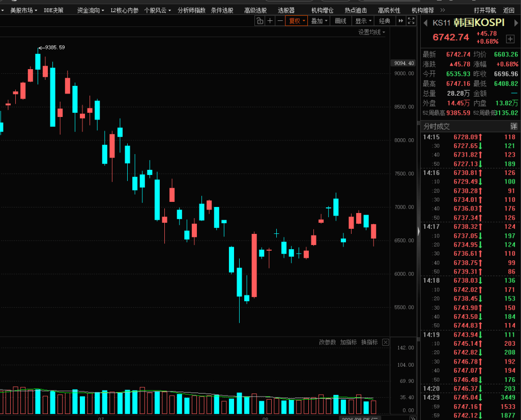Click the 14:15 trade row 6728.09

(469, 137)
